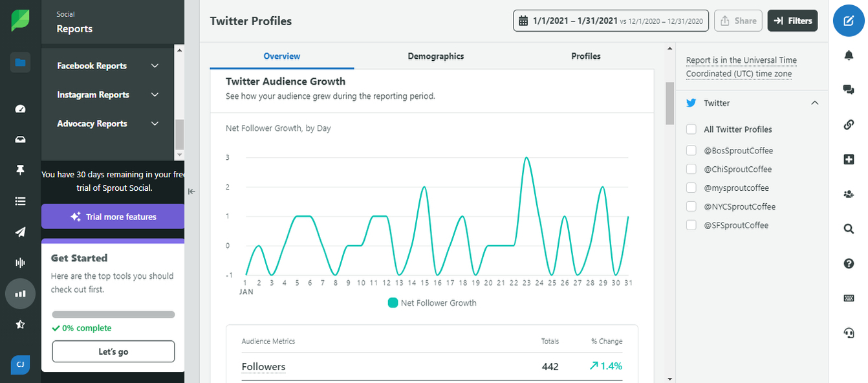The image size is (868, 383).
Task: Click the plus square icon
Action: [x=849, y=159]
